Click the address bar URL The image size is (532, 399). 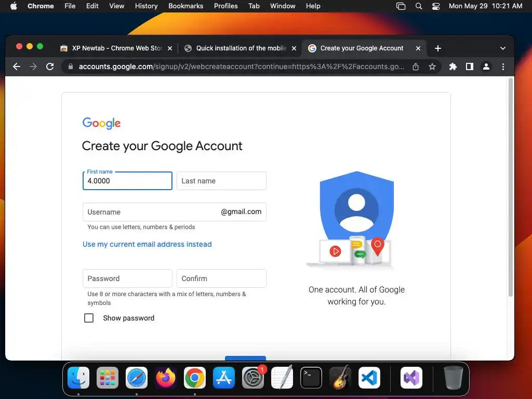241,66
